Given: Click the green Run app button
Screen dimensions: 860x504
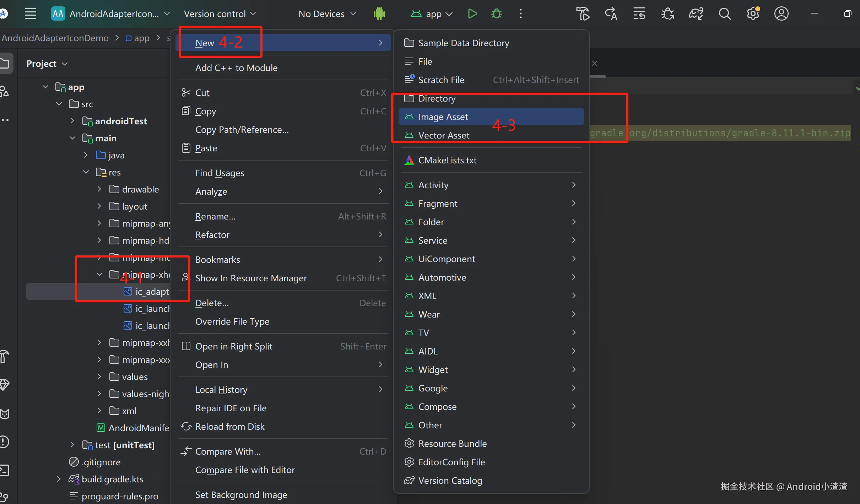Looking at the screenshot, I should click(472, 14).
